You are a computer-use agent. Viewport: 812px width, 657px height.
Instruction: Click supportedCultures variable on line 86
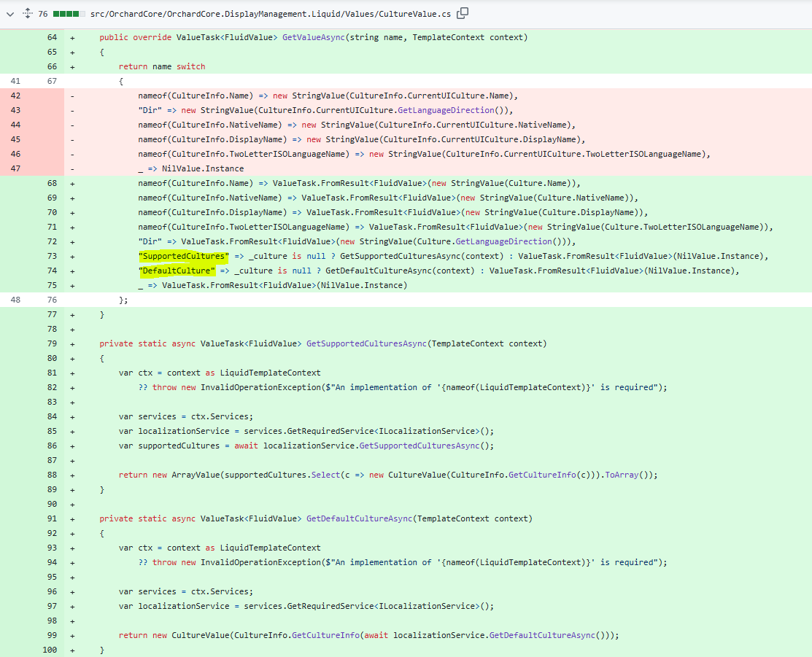[x=179, y=446]
